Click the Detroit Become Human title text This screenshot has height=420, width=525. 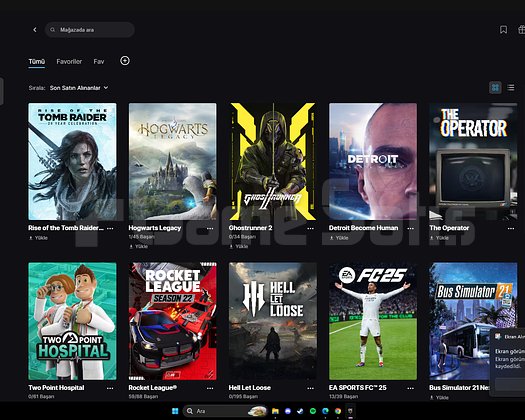click(x=364, y=228)
